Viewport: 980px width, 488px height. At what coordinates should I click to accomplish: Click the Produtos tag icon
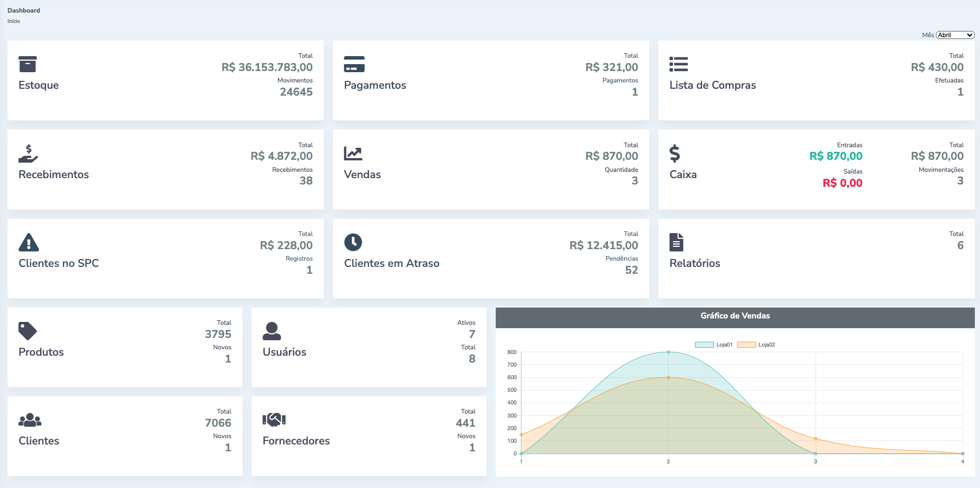[28, 331]
